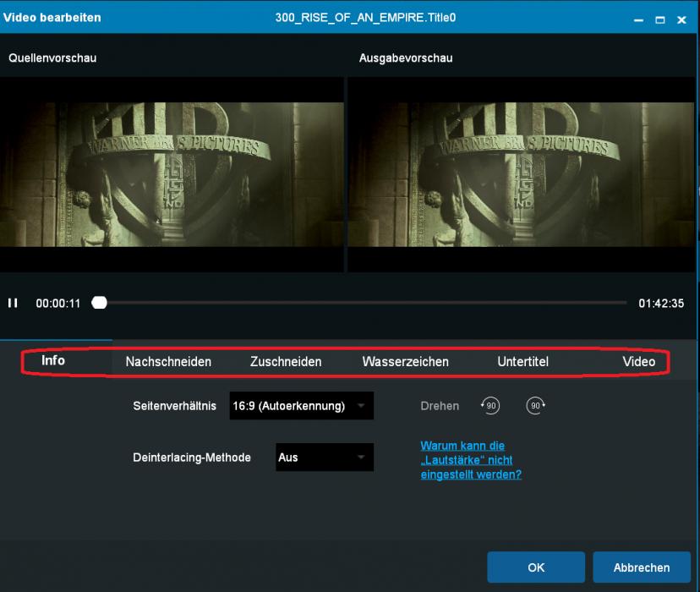Rotate video 90 degrees counterclockwise
The height and width of the screenshot is (592, 700).
coord(490,405)
